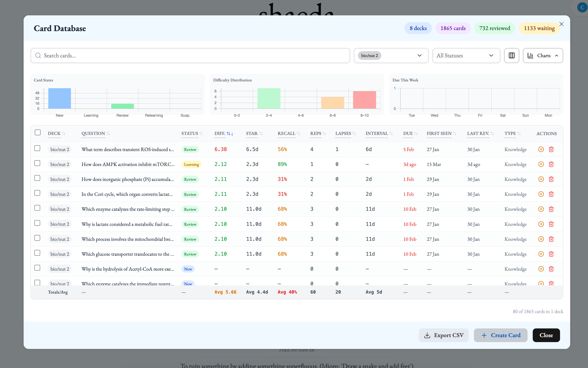The width and height of the screenshot is (588, 368).
Task: Click the column layout toggle icon
Action: tap(511, 56)
